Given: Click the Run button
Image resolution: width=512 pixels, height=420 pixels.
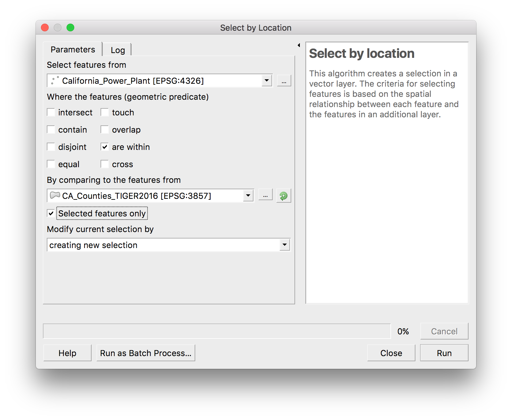Looking at the screenshot, I should coord(444,353).
